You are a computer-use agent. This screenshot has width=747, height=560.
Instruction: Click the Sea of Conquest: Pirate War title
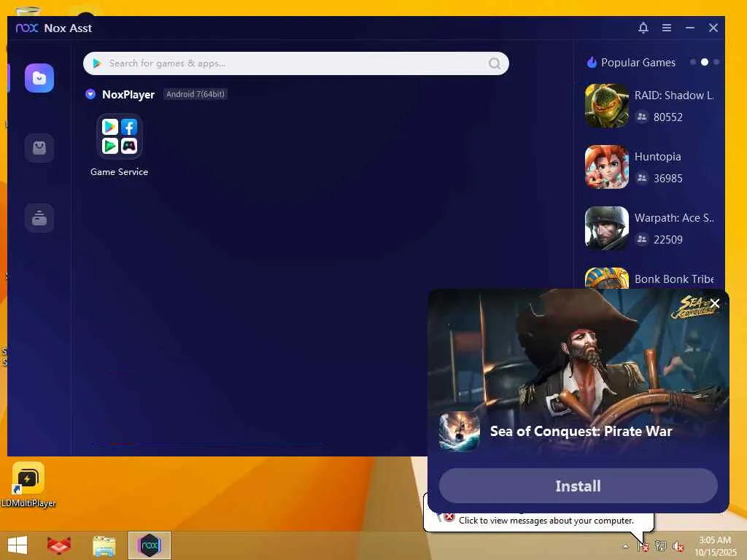tap(581, 431)
